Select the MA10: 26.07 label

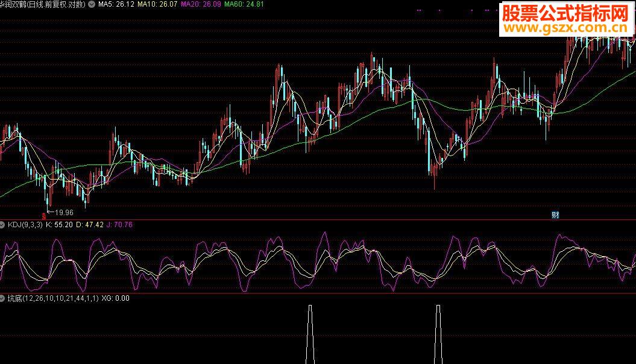157,4
